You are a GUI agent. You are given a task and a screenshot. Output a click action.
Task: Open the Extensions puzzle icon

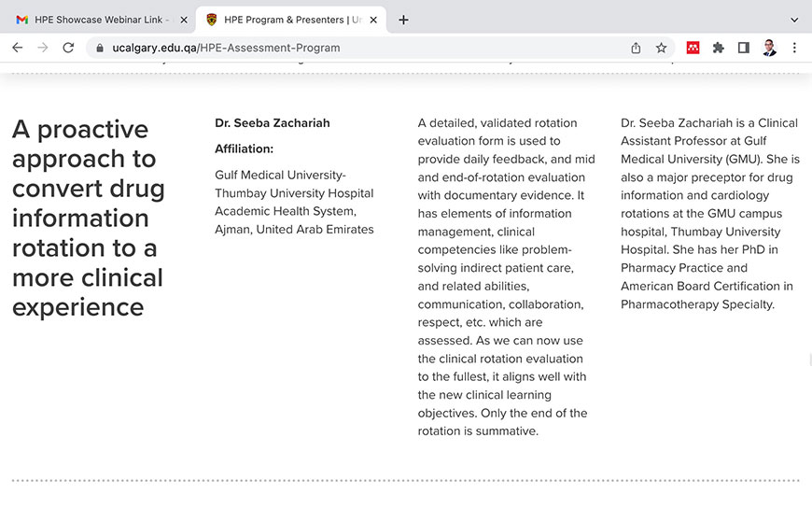(719, 48)
